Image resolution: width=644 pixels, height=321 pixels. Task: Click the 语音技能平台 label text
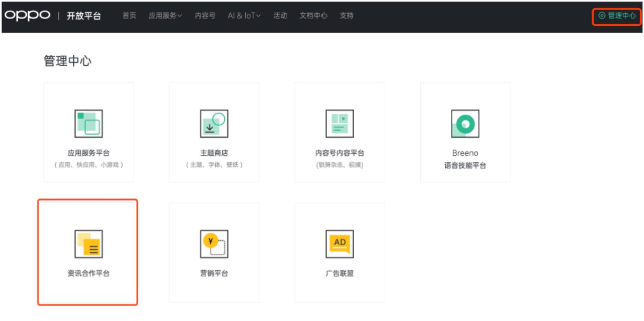click(465, 165)
